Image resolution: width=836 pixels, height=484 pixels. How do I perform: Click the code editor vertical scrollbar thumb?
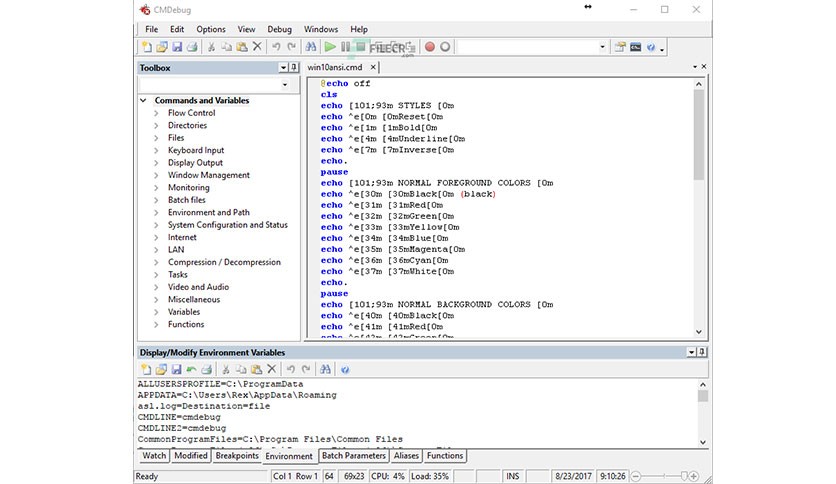[x=698, y=134]
